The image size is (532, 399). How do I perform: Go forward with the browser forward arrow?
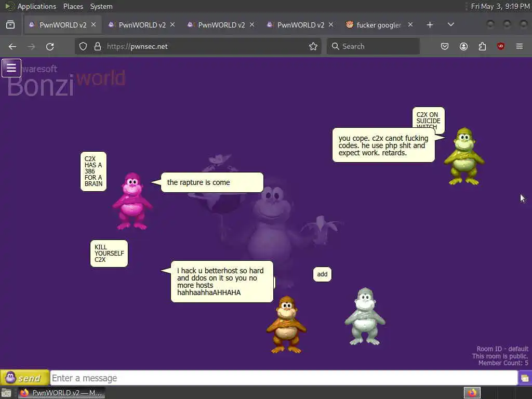31,46
